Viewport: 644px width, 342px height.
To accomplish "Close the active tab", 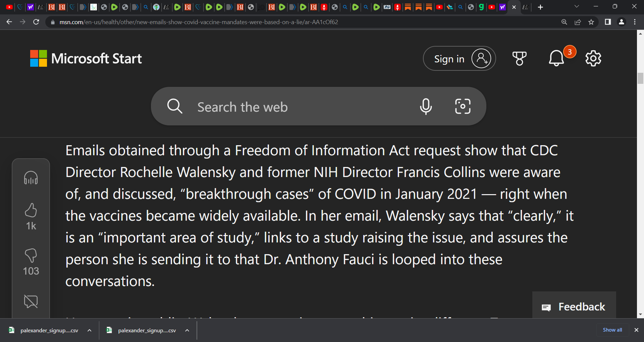I will (x=514, y=7).
